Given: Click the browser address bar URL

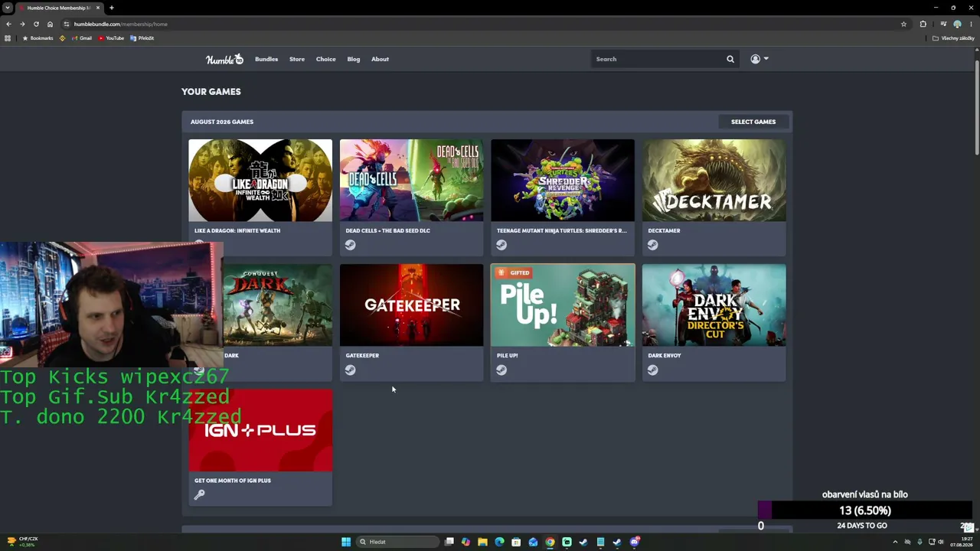Looking at the screenshot, I should coord(121,24).
